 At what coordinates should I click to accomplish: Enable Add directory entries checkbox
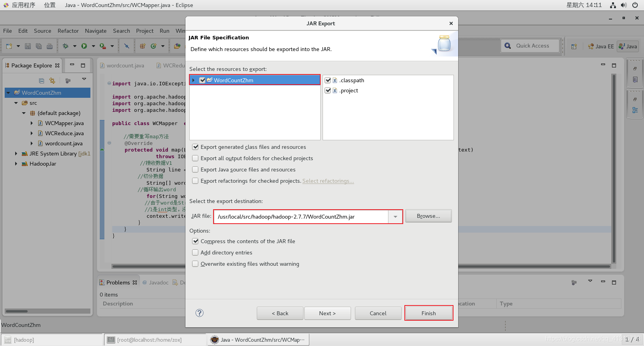(196, 252)
